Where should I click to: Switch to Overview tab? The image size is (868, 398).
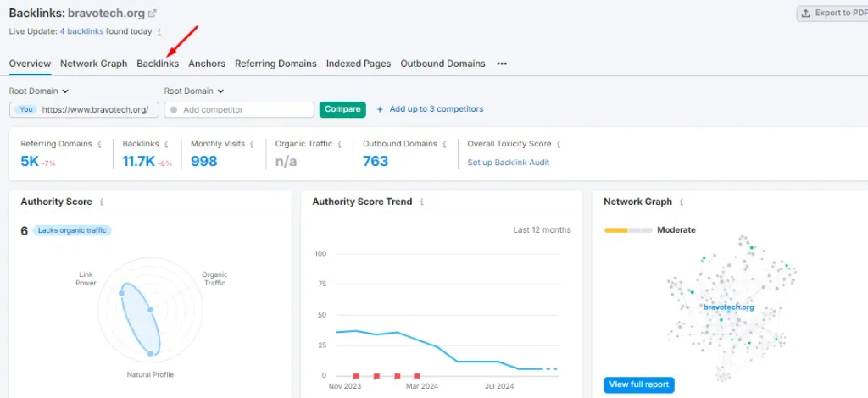(30, 64)
